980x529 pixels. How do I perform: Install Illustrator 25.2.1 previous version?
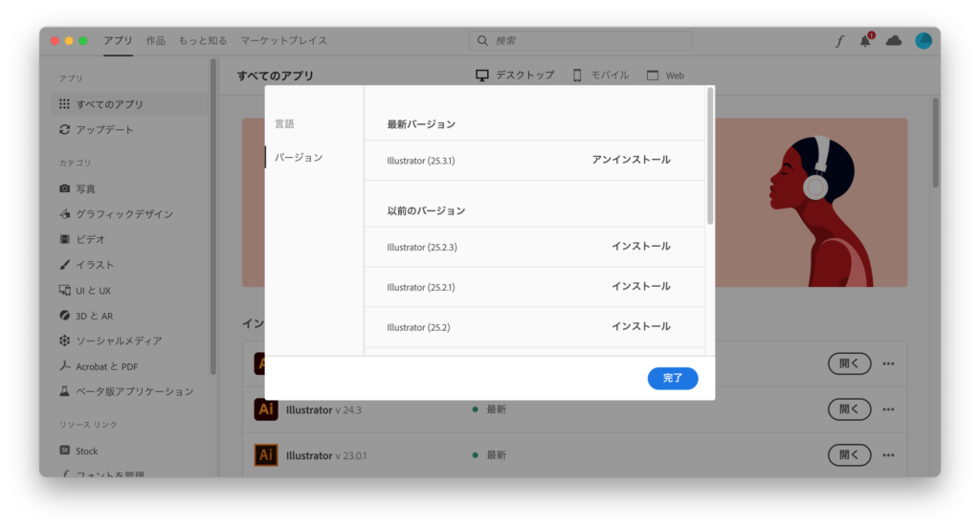pyautogui.click(x=641, y=286)
